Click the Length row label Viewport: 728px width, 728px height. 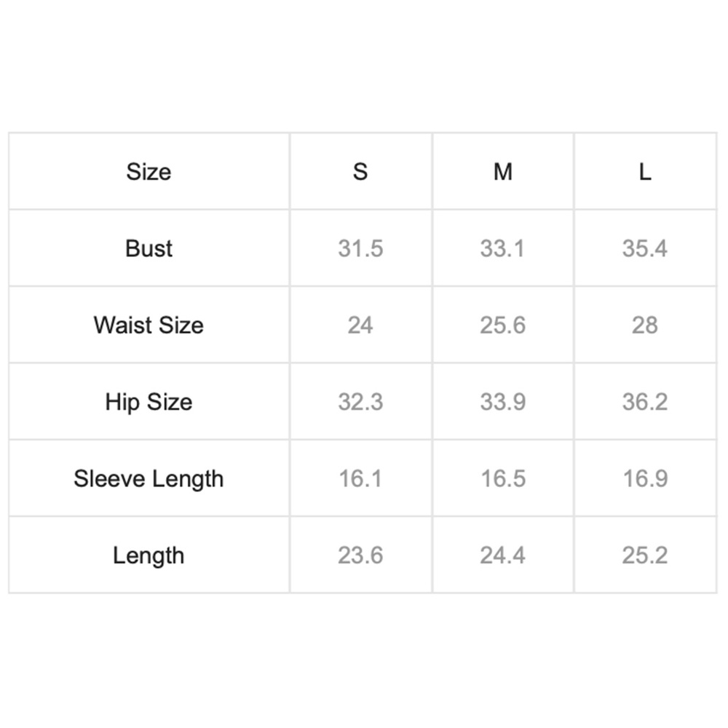[149, 555]
